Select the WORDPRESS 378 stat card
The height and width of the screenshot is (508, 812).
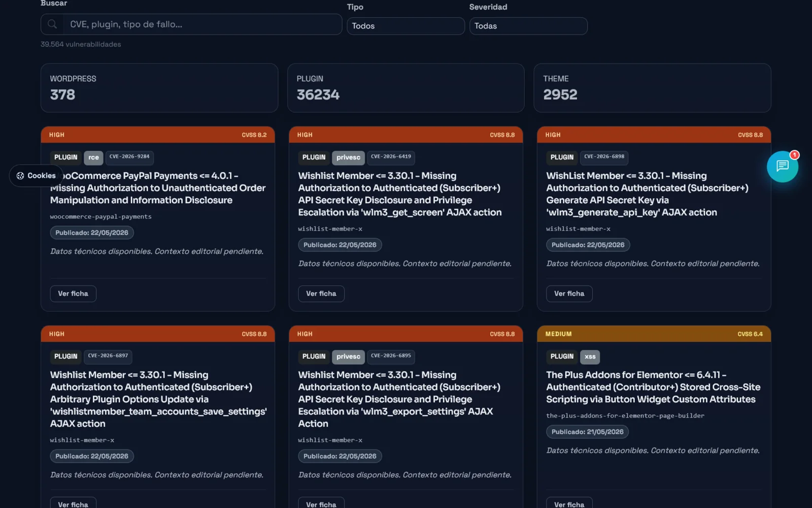(159, 88)
